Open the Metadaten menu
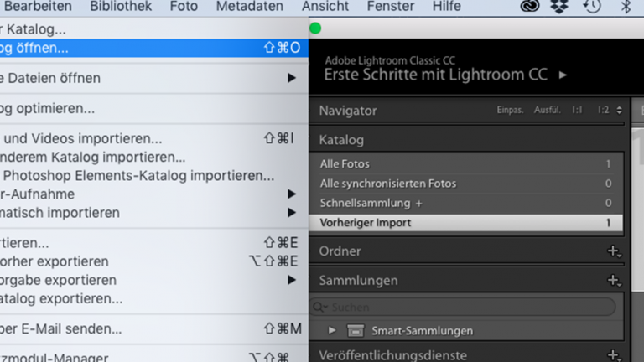This screenshot has width=644, height=362. pyautogui.click(x=250, y=6)
